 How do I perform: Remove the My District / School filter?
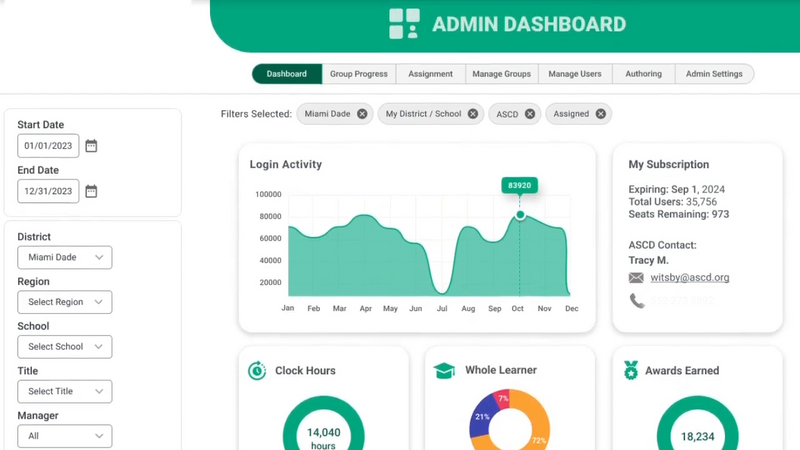pyautogui.click(x=473, y=114)
